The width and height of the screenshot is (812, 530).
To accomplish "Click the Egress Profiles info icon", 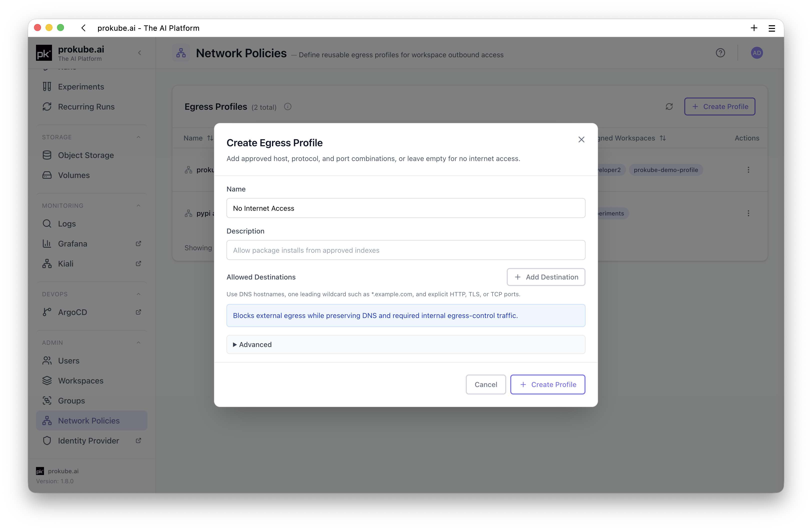I will [287, 107].
